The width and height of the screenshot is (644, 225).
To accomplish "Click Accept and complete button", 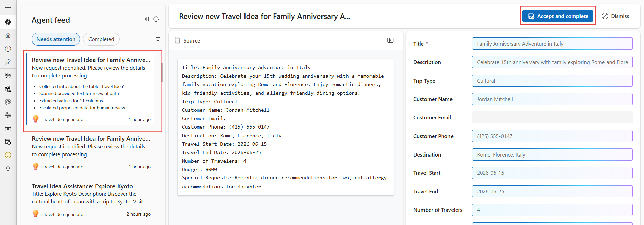I will coord(558,16).
